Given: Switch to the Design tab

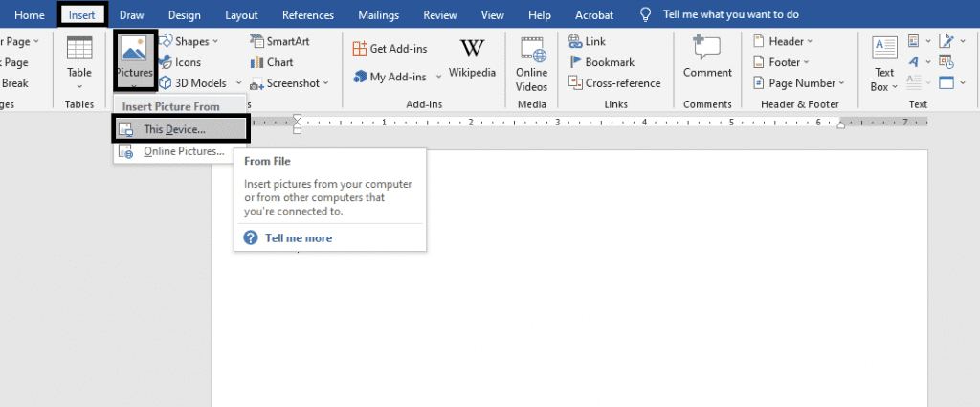Looking at the screenshot, I should (x=185, y=15).
